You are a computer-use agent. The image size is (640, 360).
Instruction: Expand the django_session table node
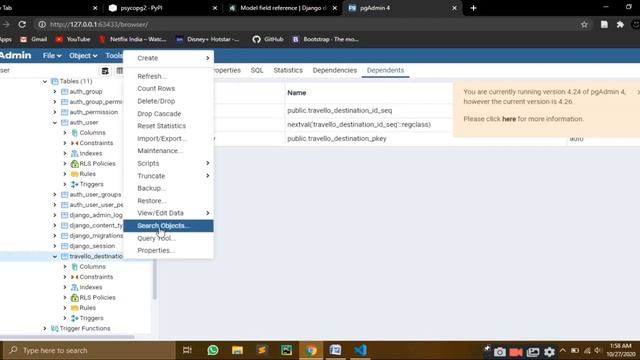[x=55, y=246]
